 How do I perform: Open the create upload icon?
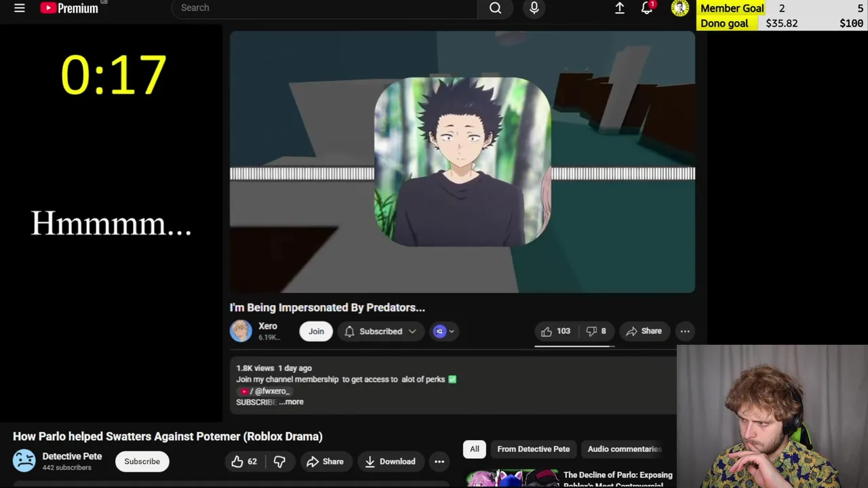click(x=620, y=8)
